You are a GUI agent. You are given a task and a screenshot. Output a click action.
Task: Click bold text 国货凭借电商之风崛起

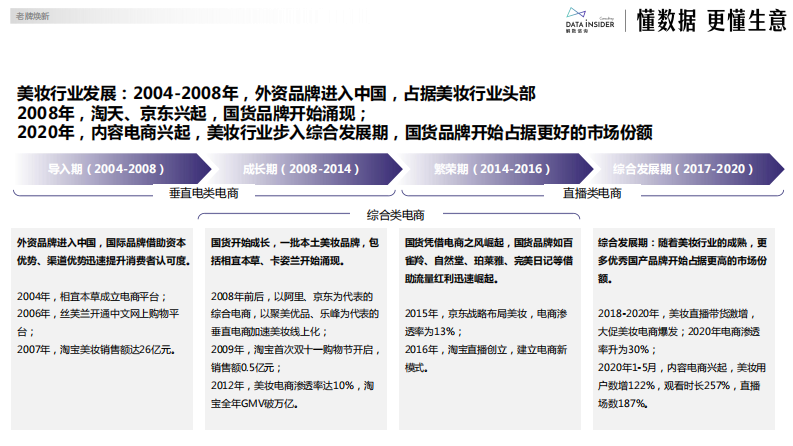[455, 243]
